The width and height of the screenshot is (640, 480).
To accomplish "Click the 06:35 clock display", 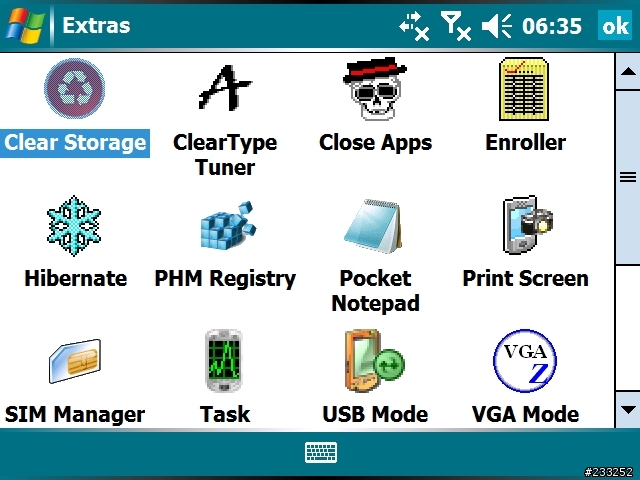I will (552, 26).
